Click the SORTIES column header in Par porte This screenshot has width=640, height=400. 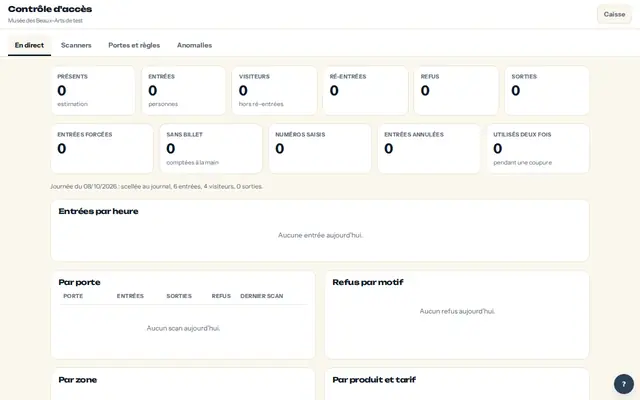click(179, 296)
